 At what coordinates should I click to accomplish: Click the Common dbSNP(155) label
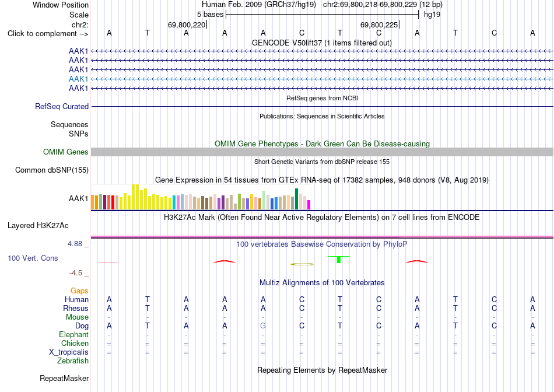click(52, 170)
